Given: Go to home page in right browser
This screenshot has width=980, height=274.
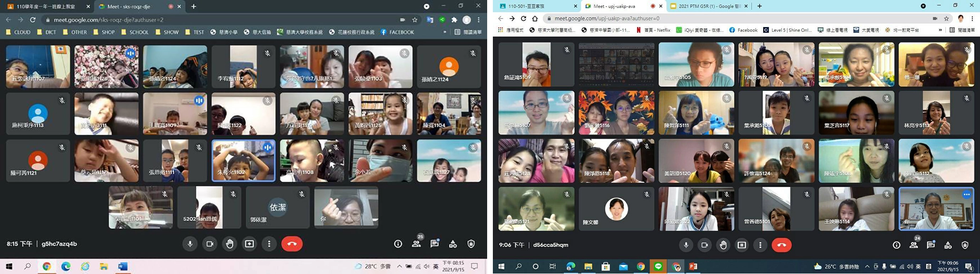Looking at the screenshot, I should pos(535,19).
